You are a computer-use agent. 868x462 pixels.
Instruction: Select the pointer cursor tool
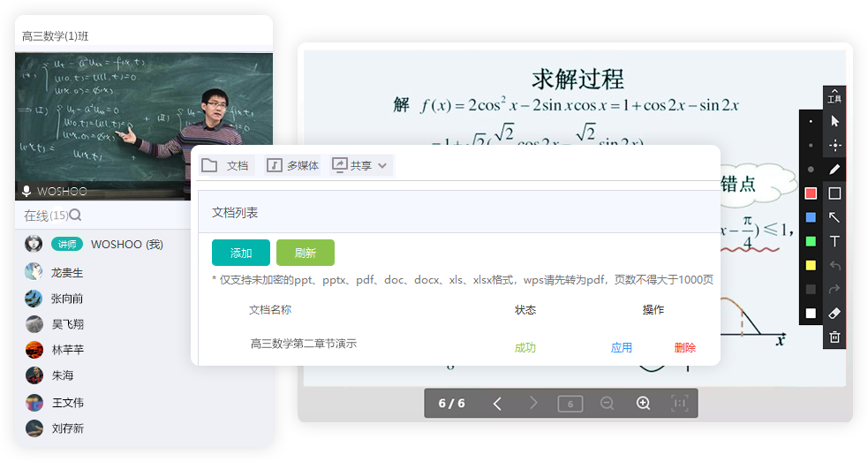point(834,121)
